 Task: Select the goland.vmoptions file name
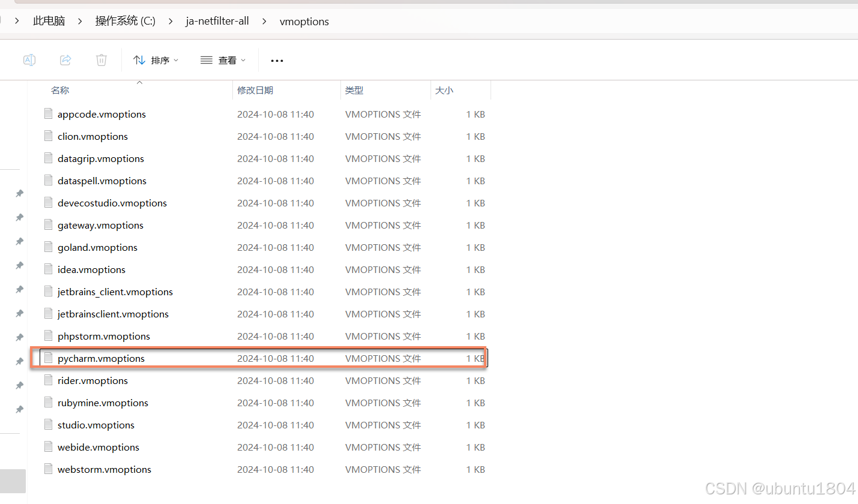point(97,247)
